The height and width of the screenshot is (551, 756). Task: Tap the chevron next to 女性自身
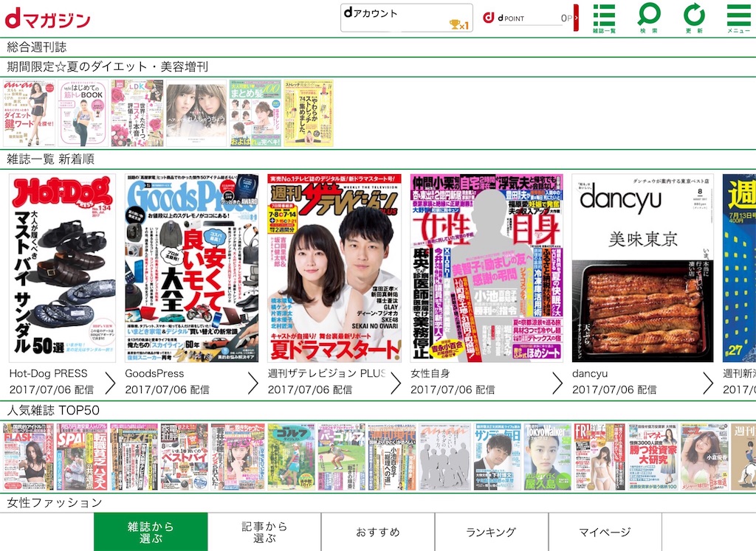[557, 384]
